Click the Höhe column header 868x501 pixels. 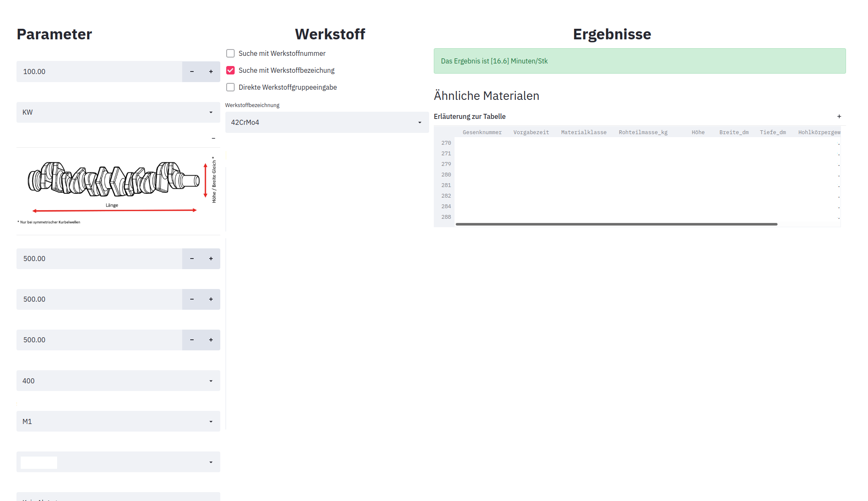tap(698, 132)
